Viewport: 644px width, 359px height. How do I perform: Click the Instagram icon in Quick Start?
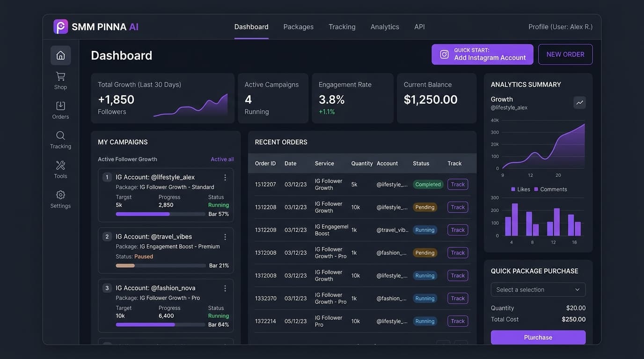pos(445,54)
